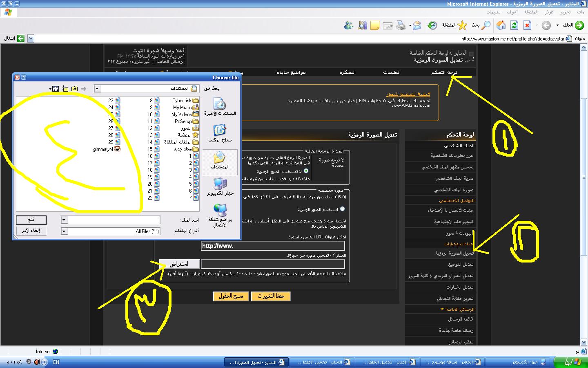Viewport: 588px width, 368px height.
Task: Click the Research books icon
Action: tap(362, 26)
